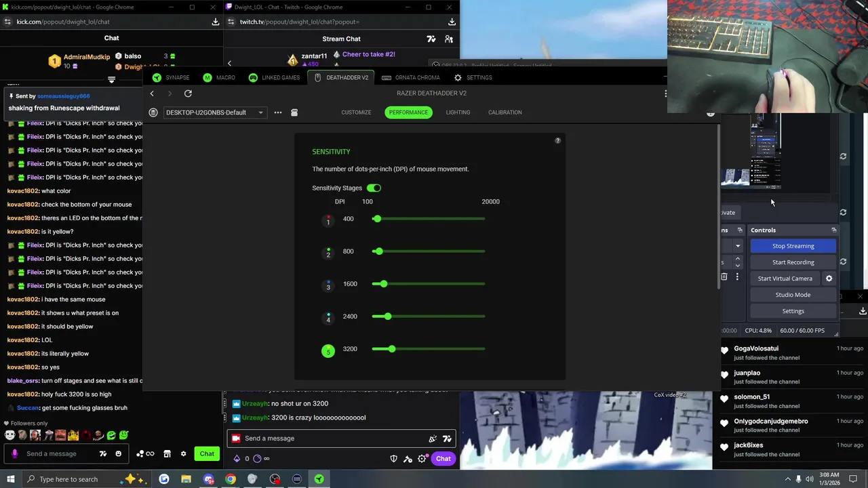Click Cheer to take #2 link

(369, 54)
